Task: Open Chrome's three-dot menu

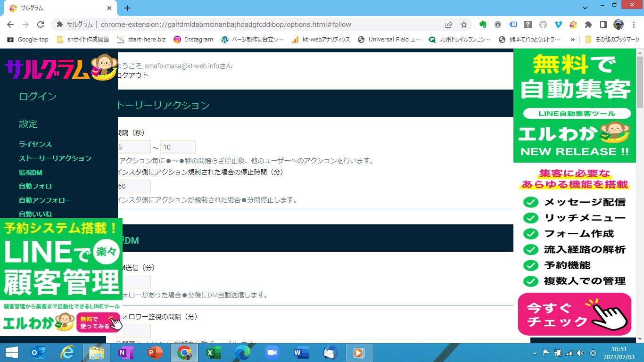Action: coord(633,25)
